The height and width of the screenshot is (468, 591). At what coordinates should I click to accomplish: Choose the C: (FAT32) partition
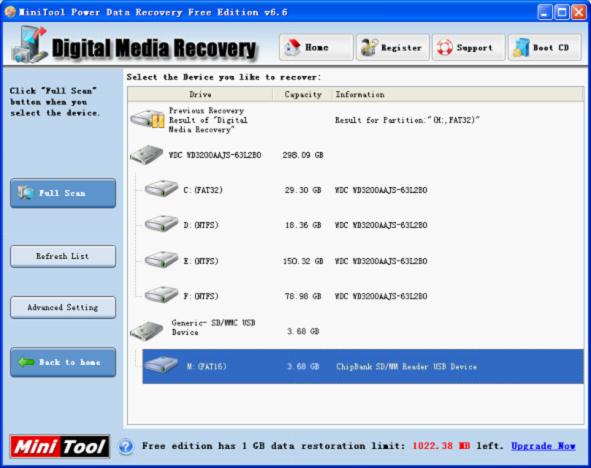[203, 190]
